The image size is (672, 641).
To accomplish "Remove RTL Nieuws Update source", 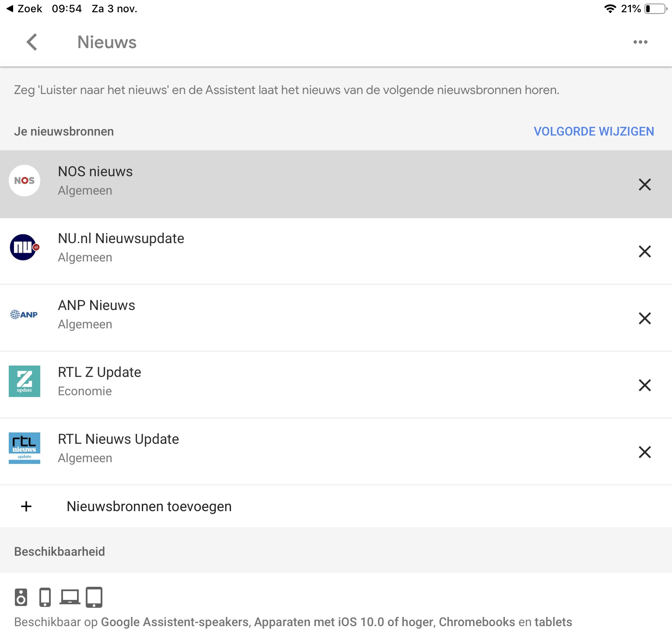I will click(644, 452).
